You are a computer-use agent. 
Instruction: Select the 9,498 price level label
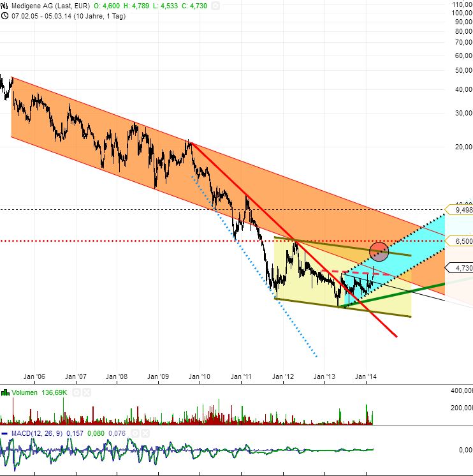click(460, 210)
